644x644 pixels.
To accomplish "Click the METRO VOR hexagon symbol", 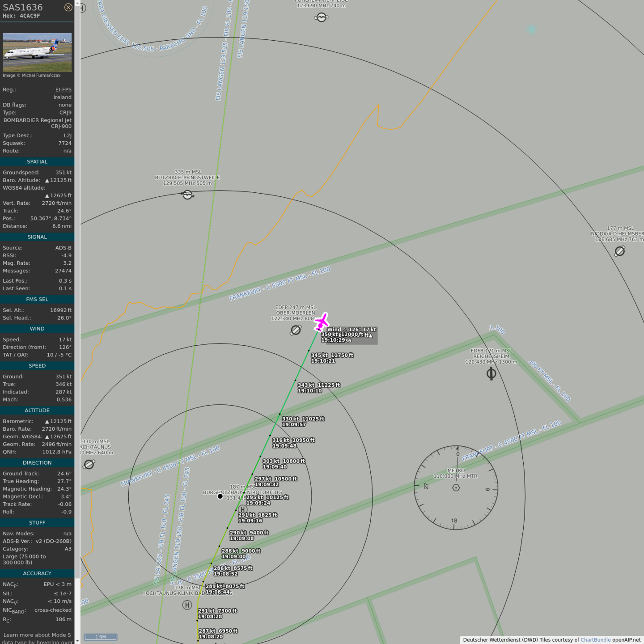I will click(x=456, y=487).
